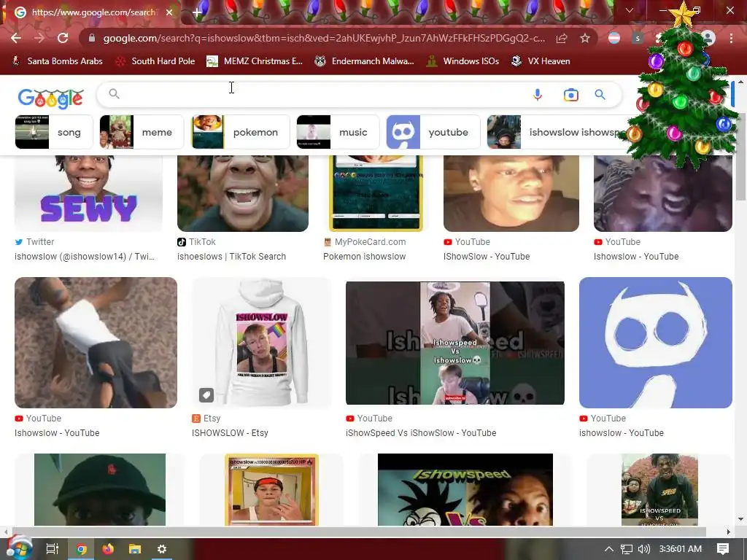Open the tab search chevron in title bar
The image size is (747, 560).
pos(630,10)
